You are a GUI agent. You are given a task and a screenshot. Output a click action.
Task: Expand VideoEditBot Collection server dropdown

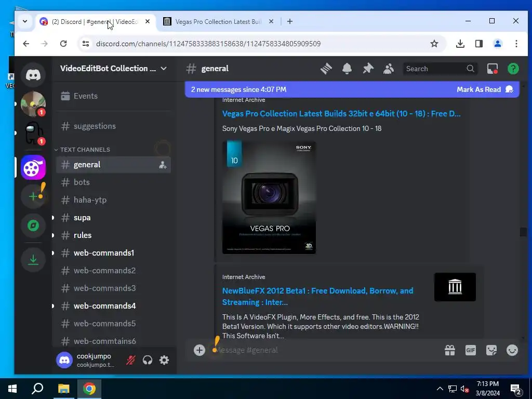pyautogui.click(x=164, y=68)
